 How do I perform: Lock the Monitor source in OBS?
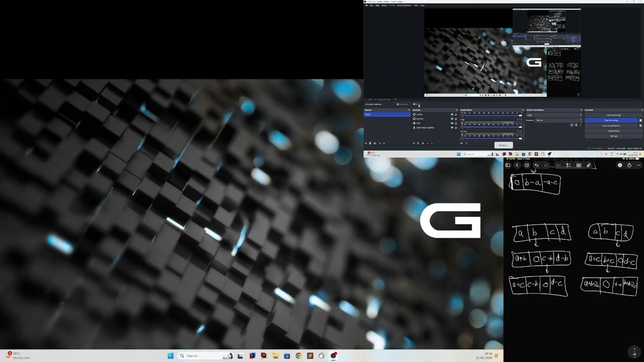(x=456, y=119)
